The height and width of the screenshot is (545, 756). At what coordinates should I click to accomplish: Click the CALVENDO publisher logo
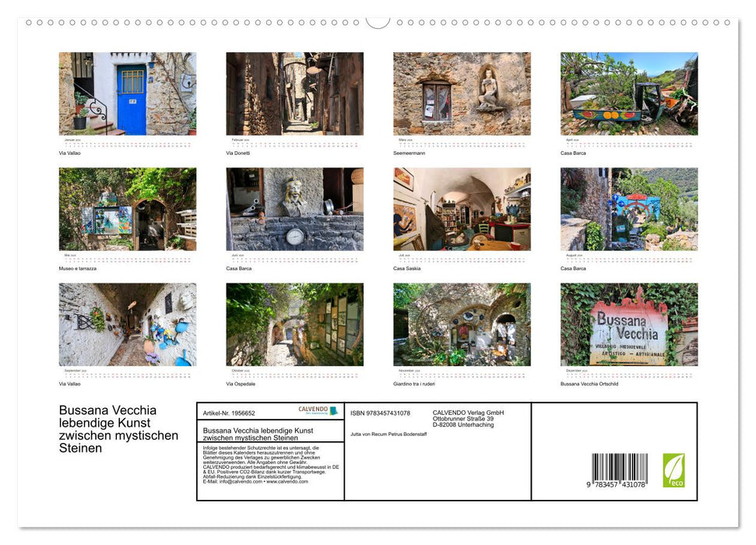[314, 410]
